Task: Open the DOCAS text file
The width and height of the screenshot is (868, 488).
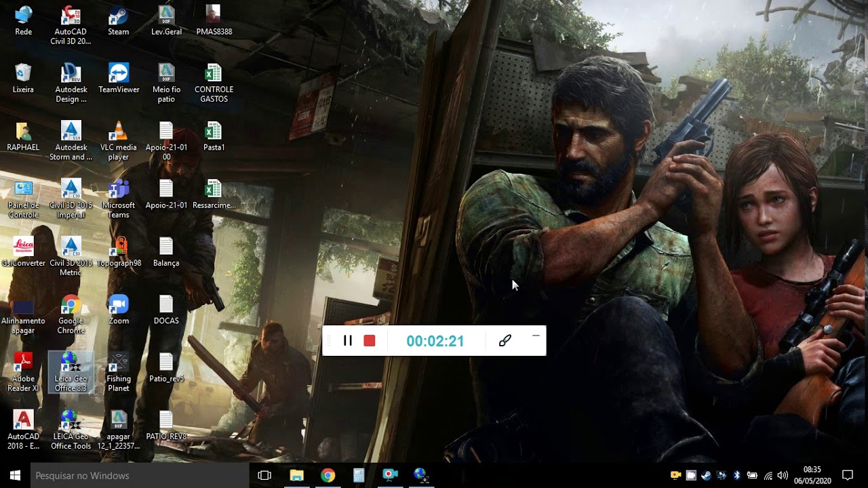Action: 166,310
